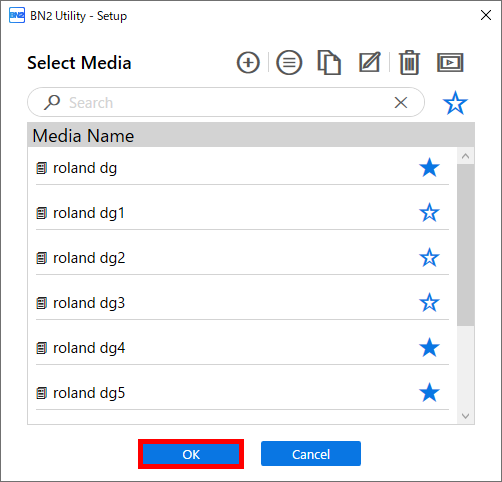Image resolution: width=502 pixels, height=482 pixels.
Task: Click the media list scrollbar thumb
Action: click(466, 245)
